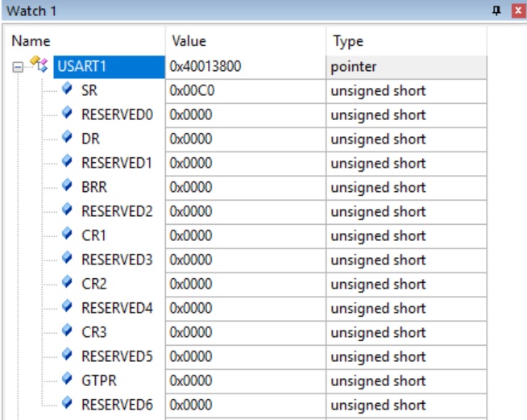Select the RESERVED6 row name
The height and width of the screenshot is (420, 527).
click(117, 405)
